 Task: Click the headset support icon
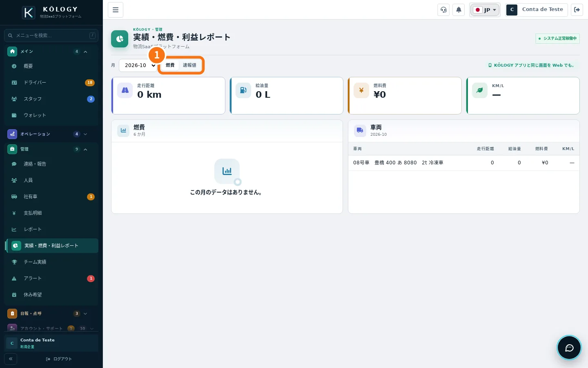pyautogui.click(x=443, y=10)
